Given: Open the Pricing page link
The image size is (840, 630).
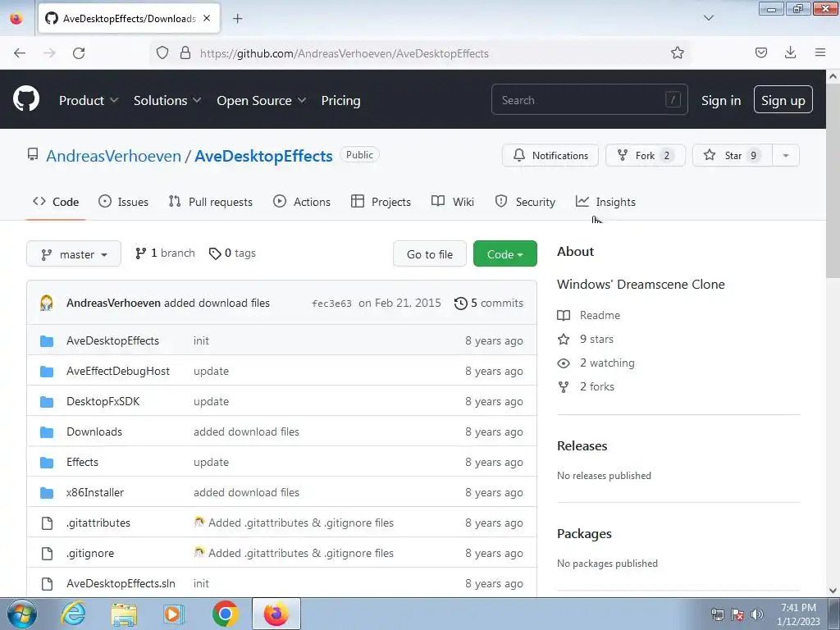Looking at the screenshot, I should (340, 101).
